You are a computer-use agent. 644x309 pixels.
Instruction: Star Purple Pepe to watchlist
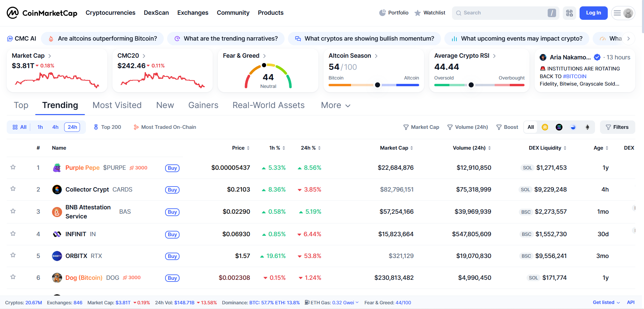pos(13,167)
